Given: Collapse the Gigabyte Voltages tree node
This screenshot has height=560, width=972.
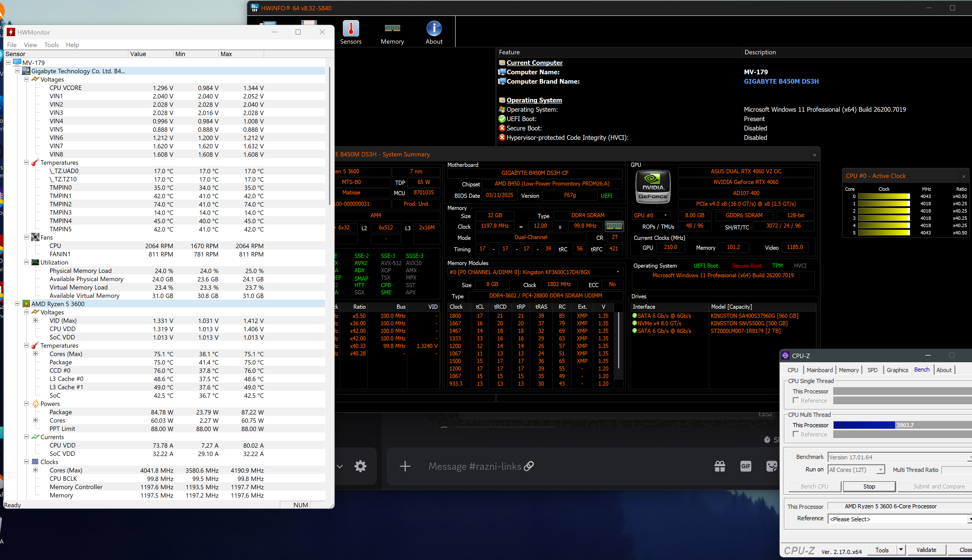Looking at the screenshot, I should tap(27, 79).
